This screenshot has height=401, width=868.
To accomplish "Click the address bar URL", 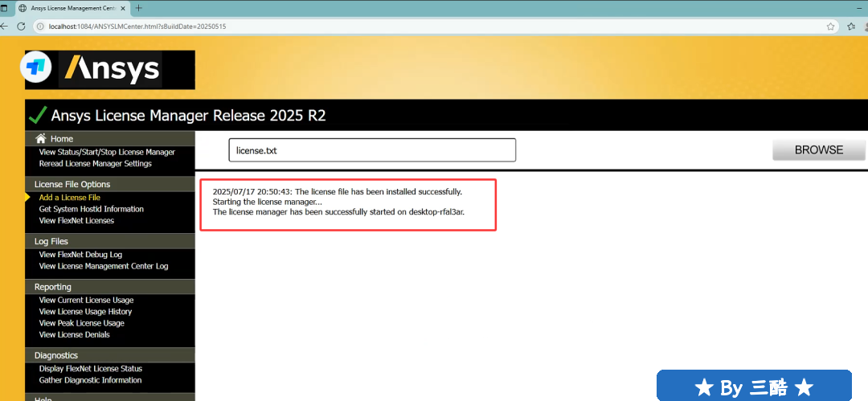I will 137,26.
